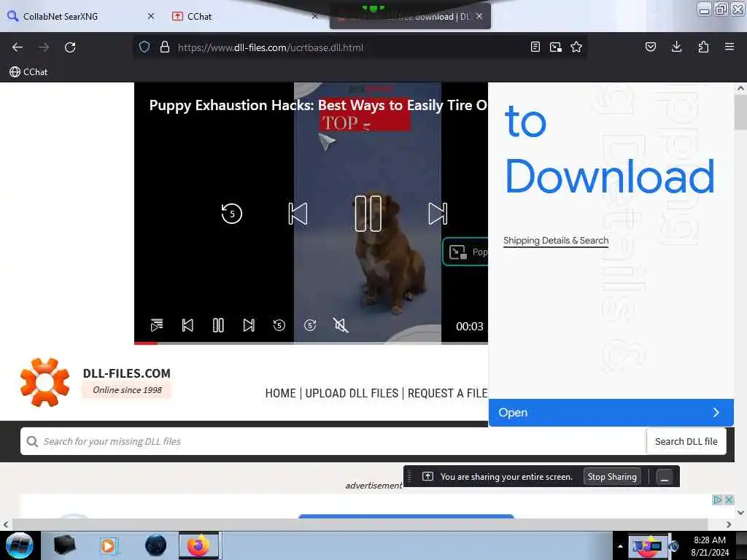This screenshot has height=560, width=747.
Task: Open the Extensions puzzle icon
Action: pos(703,47)
